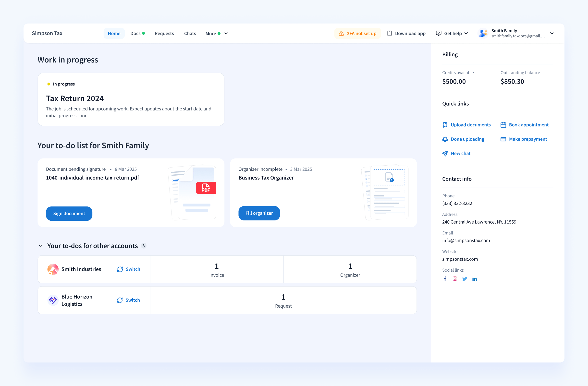The width and height of the screenshot is (588, 386).
Task: Click the organizer form illustration
Action: 385,193
